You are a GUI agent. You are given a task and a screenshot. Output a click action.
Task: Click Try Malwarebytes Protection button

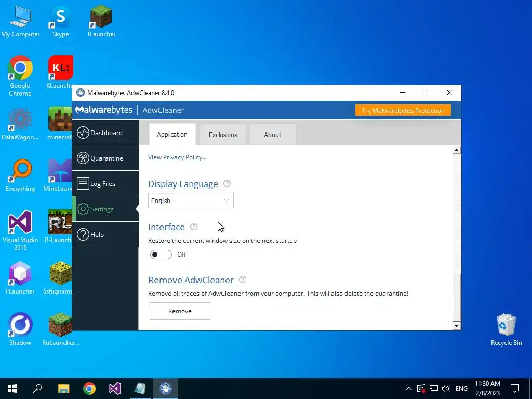(403, 110)
